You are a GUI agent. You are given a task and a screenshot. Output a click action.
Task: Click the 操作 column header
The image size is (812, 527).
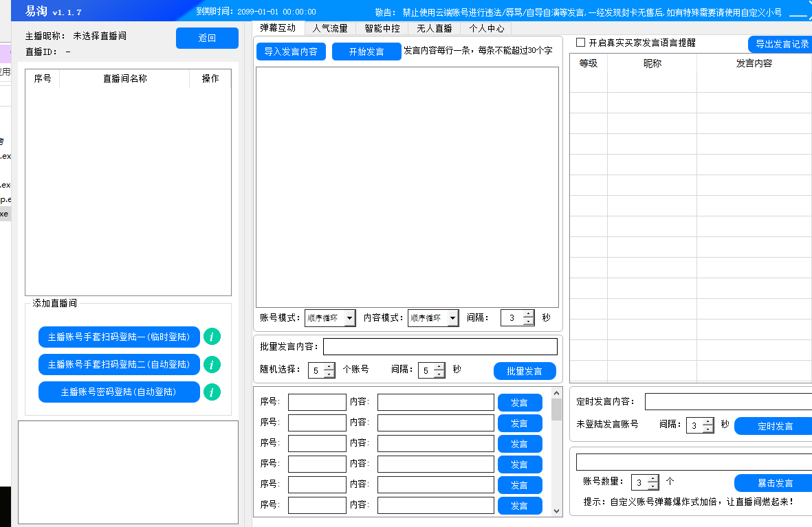(210, 79)
